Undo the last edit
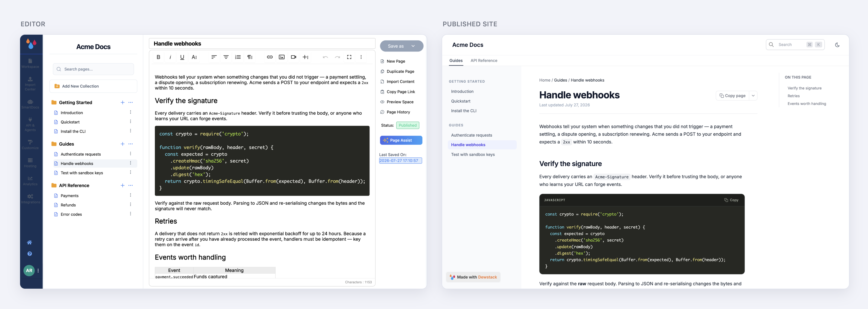Viewport: 868px width, 309px height. [x=325, y=57]
